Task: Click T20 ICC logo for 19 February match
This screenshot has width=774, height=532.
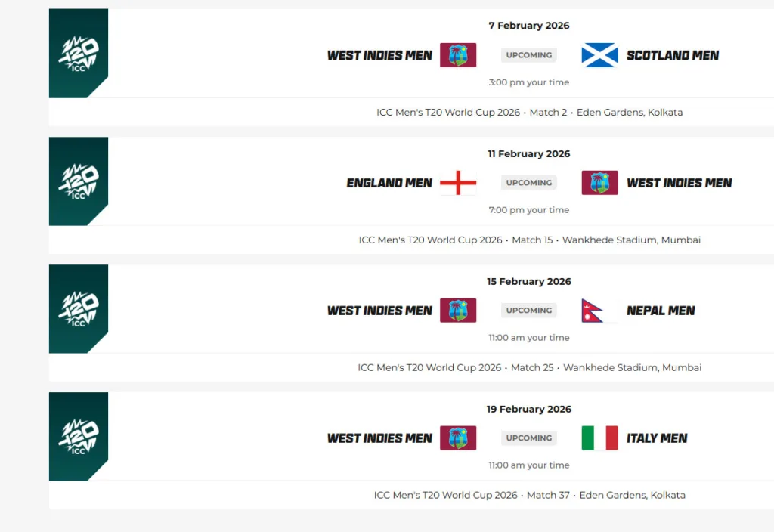Action: (x=79, y=436)
